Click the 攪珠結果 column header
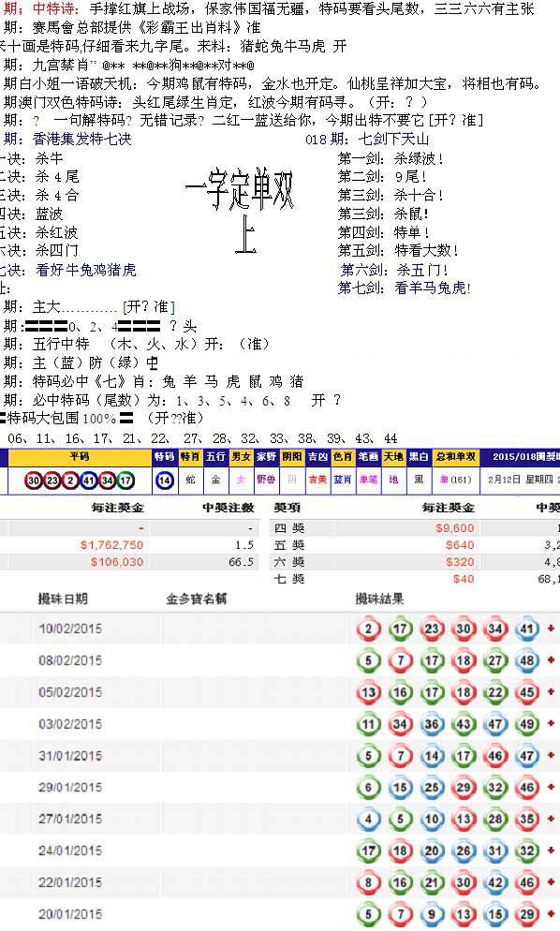 coord(379,599)
